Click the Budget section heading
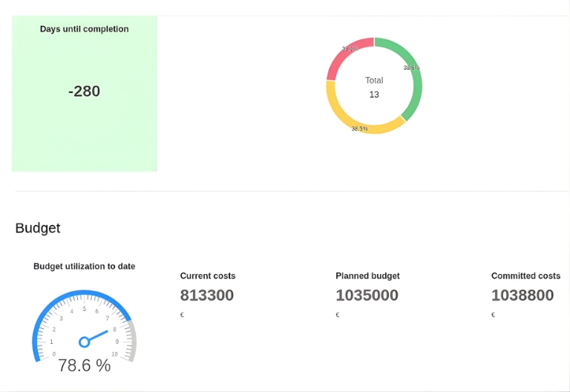 [x=38, y=228]
